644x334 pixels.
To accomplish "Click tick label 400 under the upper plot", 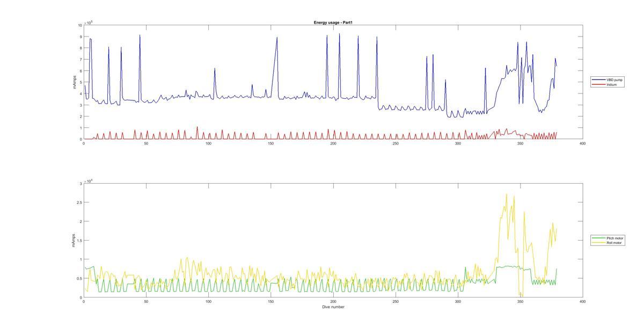I will click(583, 143).
